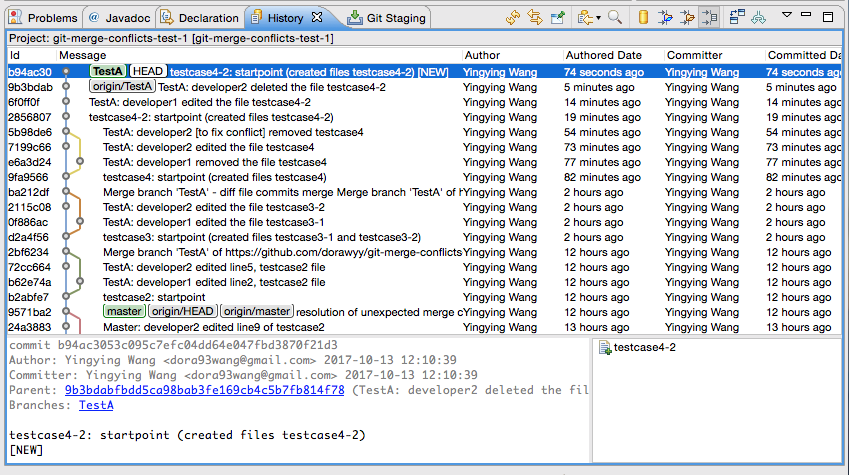
Task: Select commit d2a4f56 testcase3 startpoint
Action: [x=424, y=237]
